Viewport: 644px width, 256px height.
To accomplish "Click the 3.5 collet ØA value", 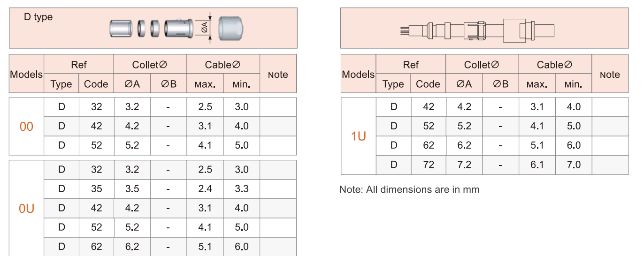I will pos(132,189).
